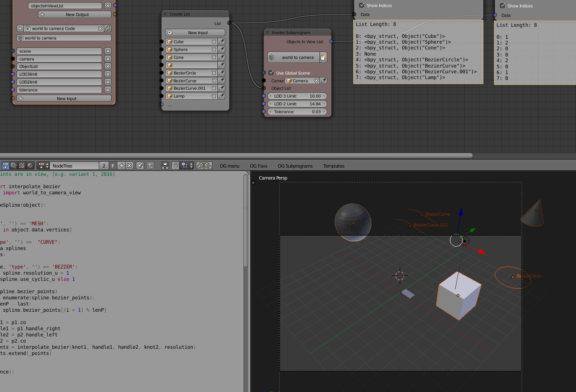The image size is (576, 392).
Task: Toggle Show Indices on second viewer node
Action: coord(502,6)
